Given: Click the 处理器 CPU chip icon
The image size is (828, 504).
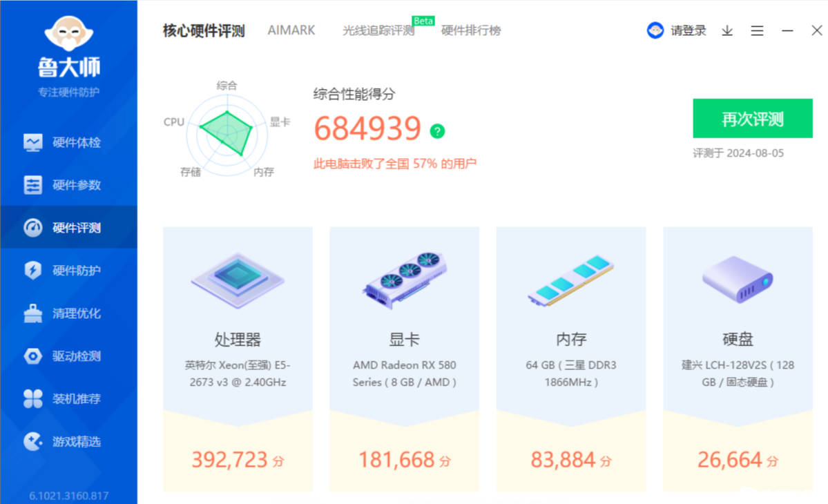Looking at the screenshot, I should click(x=238, y=280).
